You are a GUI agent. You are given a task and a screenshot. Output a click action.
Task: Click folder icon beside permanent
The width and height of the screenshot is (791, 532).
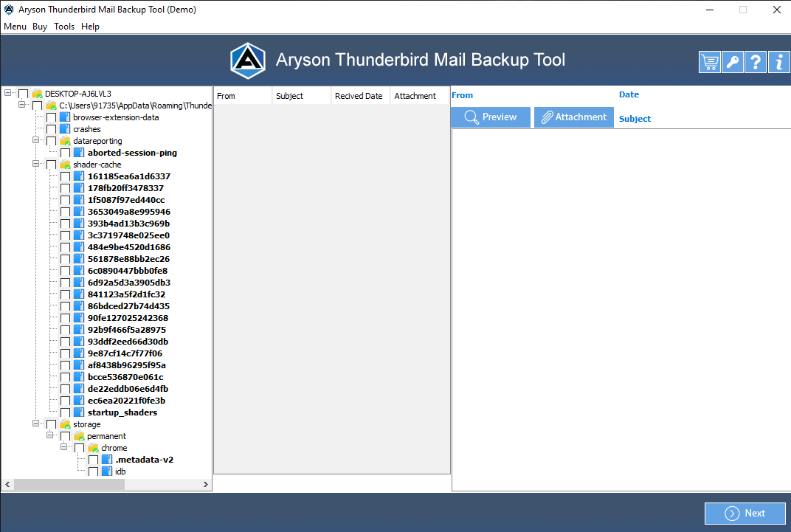[79, 436]
